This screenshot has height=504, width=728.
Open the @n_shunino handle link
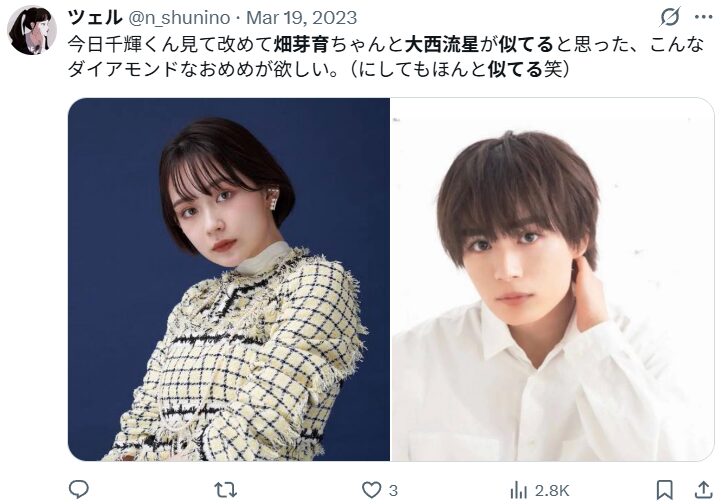[179, 18]
